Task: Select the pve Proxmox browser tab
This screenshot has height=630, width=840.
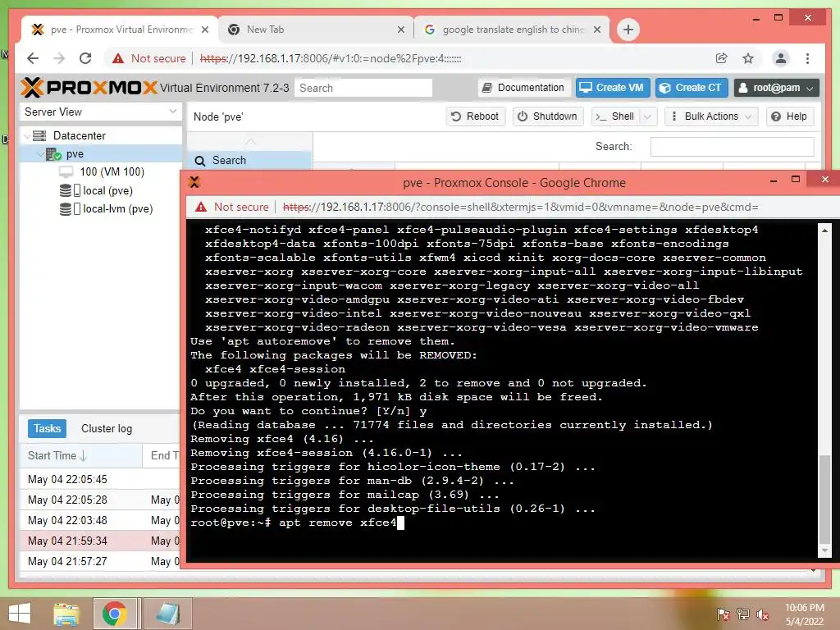Action: click(121, 30)
